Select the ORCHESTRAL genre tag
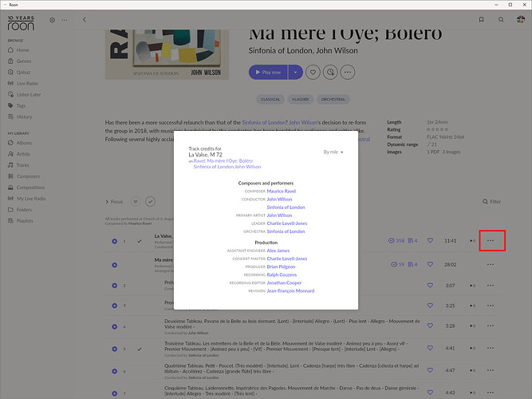 click(333, 99)
